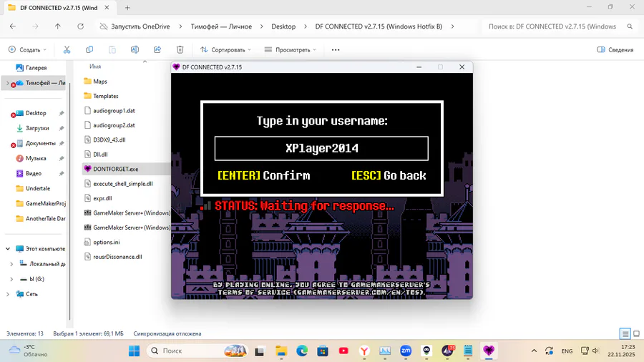Open the three-dots more options menu

coord(336,49)
